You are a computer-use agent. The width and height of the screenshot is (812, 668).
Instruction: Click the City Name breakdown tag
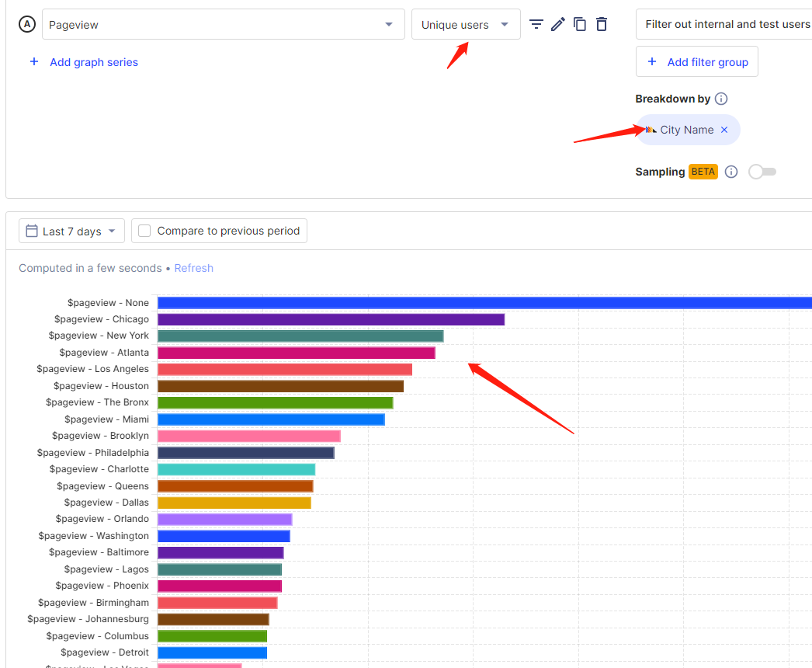click(687, 130)
